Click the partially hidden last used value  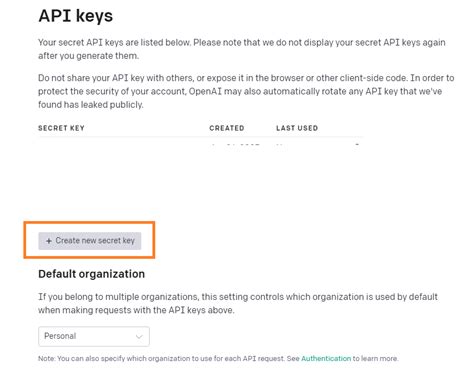pyautogui.click(x=282, y=145)
